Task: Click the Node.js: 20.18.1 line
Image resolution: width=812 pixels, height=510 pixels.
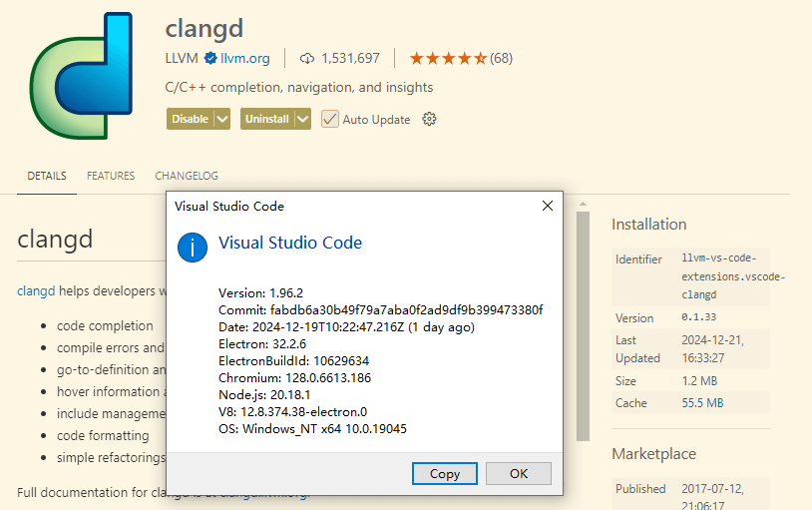Action: [264, 395]
